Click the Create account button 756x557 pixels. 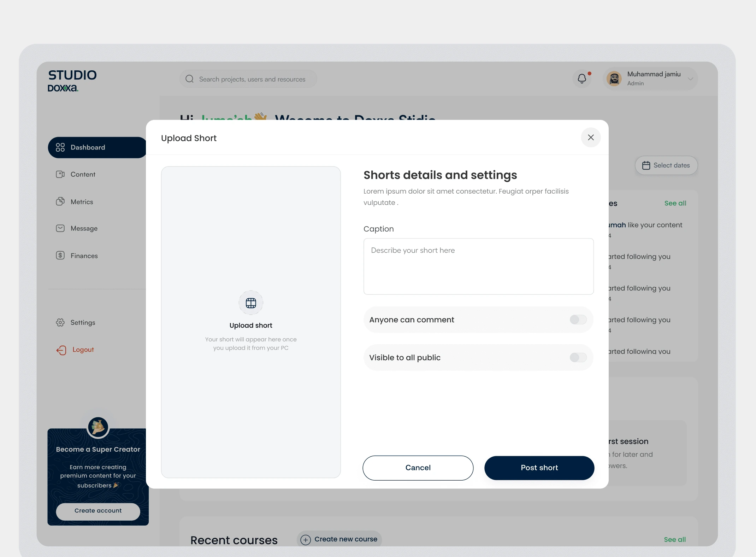click(x=98, y=510)
